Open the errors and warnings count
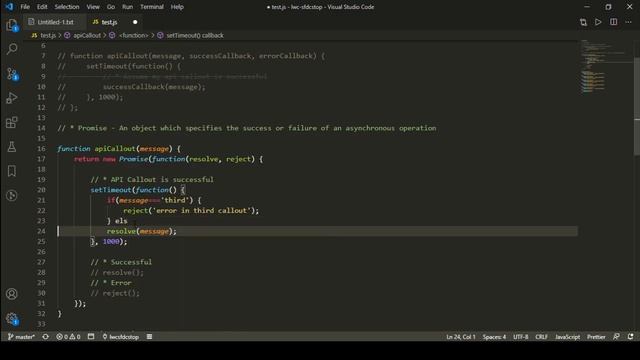This screenshot has height=360, width=640. pos(68,337)
